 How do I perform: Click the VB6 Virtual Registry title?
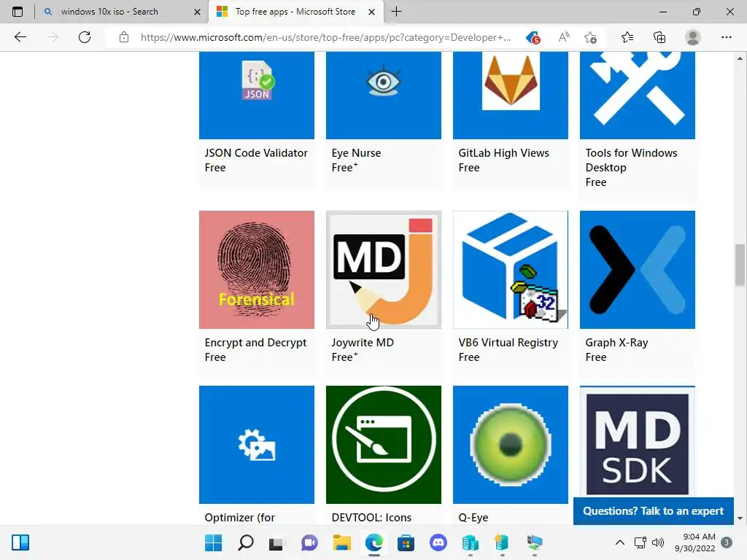(508, 343)
